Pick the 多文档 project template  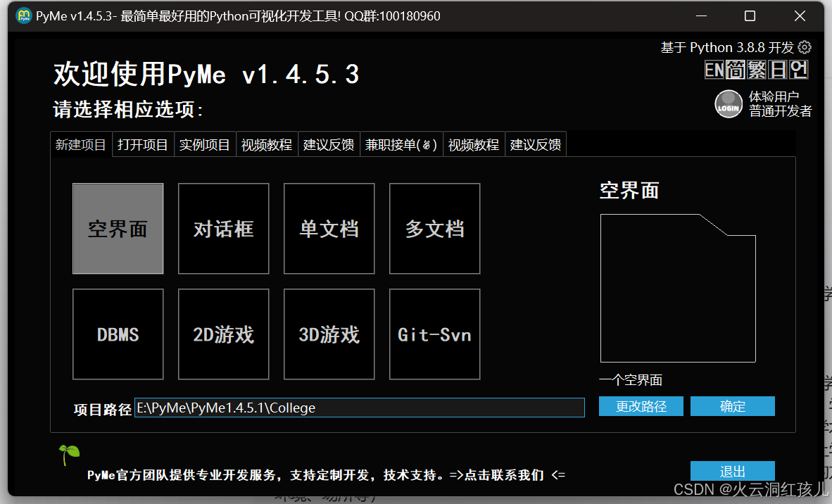pyautogui.click(x=434, y=229)
